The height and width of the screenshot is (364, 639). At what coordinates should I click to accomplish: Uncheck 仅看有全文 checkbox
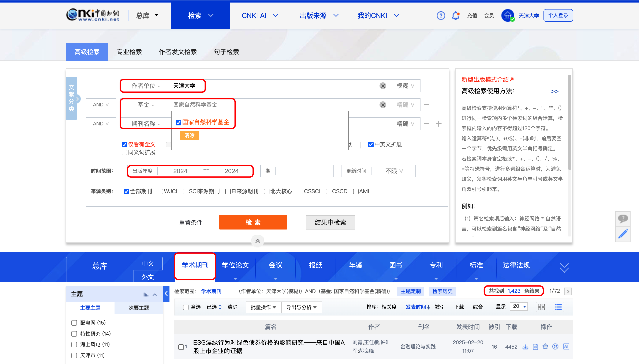(x=124, y=144)
